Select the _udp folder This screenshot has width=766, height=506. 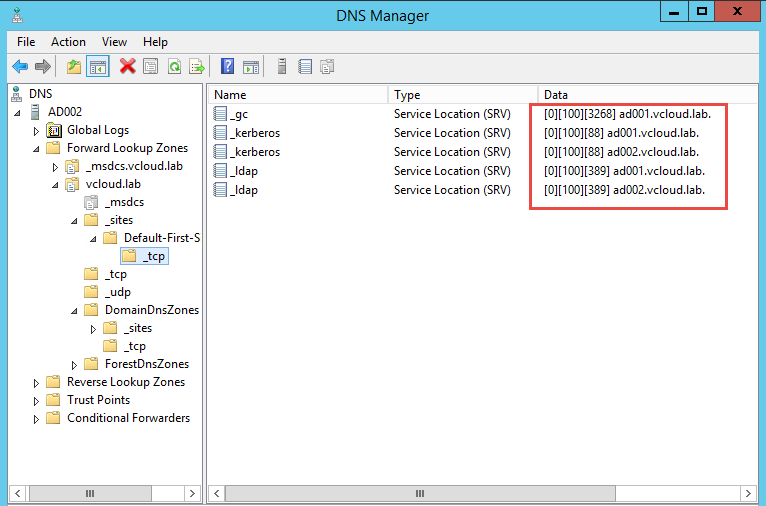(118, 292)
